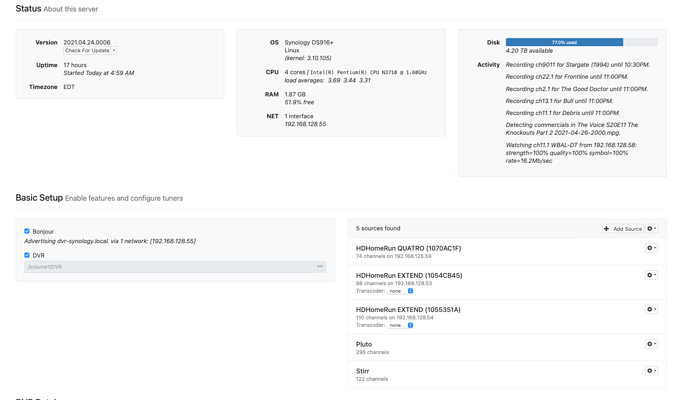
Task: Disable the DVR checkbox
Action: [x=27, y=255]
